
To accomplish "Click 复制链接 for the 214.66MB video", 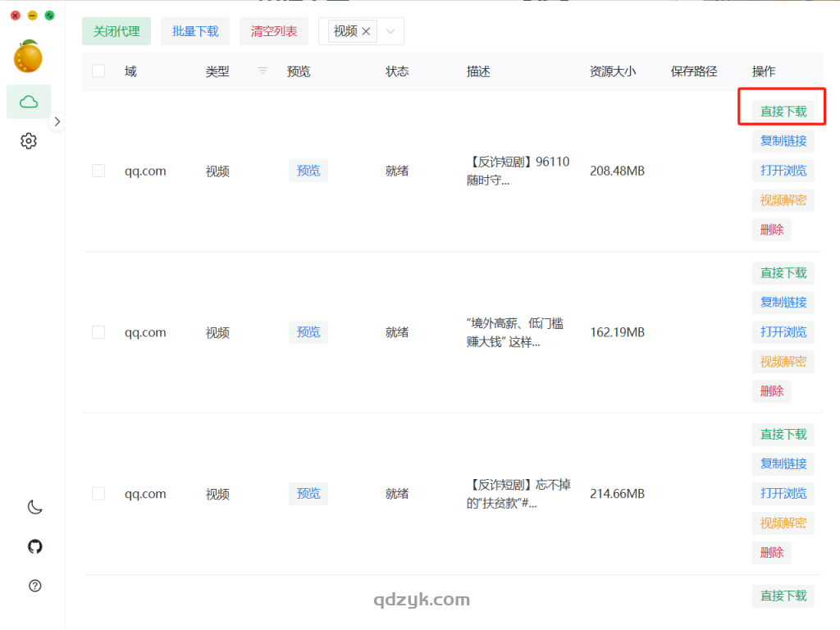I will tap(782, 463).
